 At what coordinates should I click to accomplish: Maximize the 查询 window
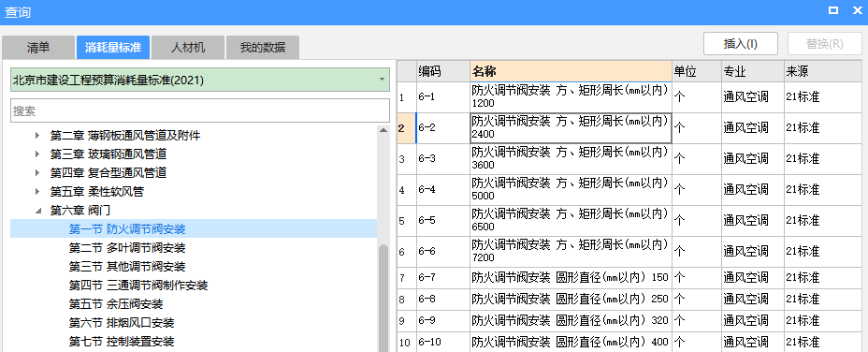tap(832, 10)
